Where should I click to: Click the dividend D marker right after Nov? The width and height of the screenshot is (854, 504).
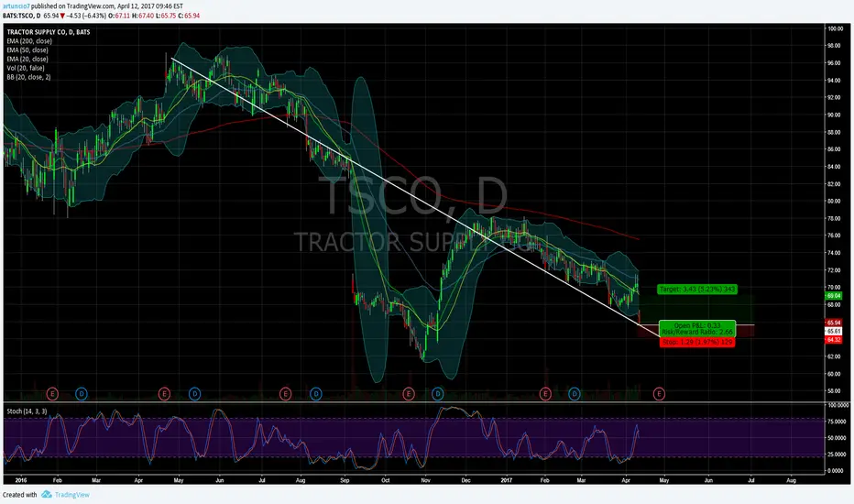(x=438, y=393)
